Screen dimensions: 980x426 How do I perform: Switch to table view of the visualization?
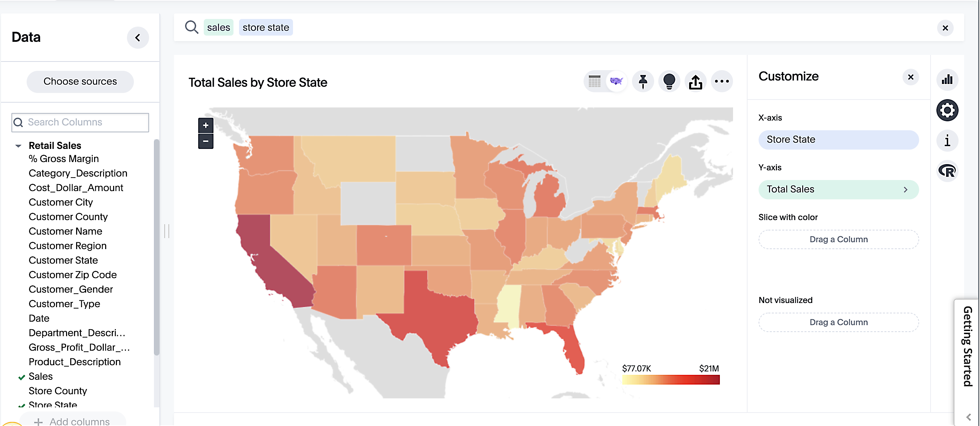pyautogui.click(x=594, y=81)
